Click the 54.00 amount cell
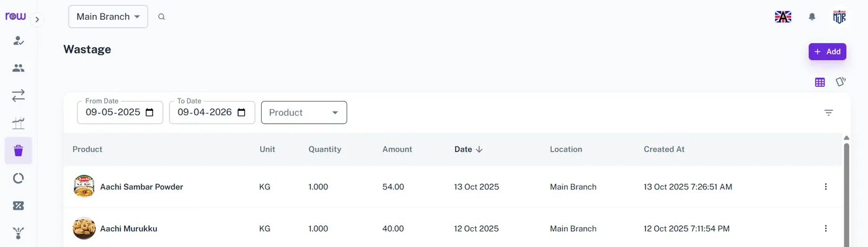This screenshot has height=247, width=868. coord(393,186)
